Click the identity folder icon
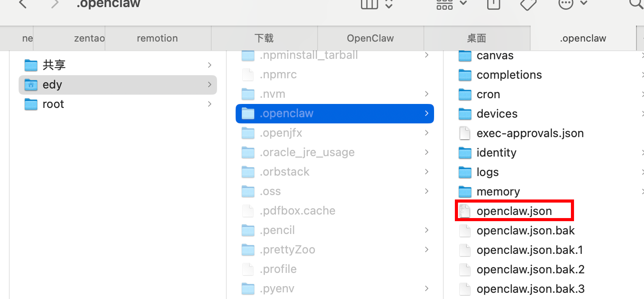Viewport: 644px width, 299px height. pyautogui.click(x=465, y=153)
